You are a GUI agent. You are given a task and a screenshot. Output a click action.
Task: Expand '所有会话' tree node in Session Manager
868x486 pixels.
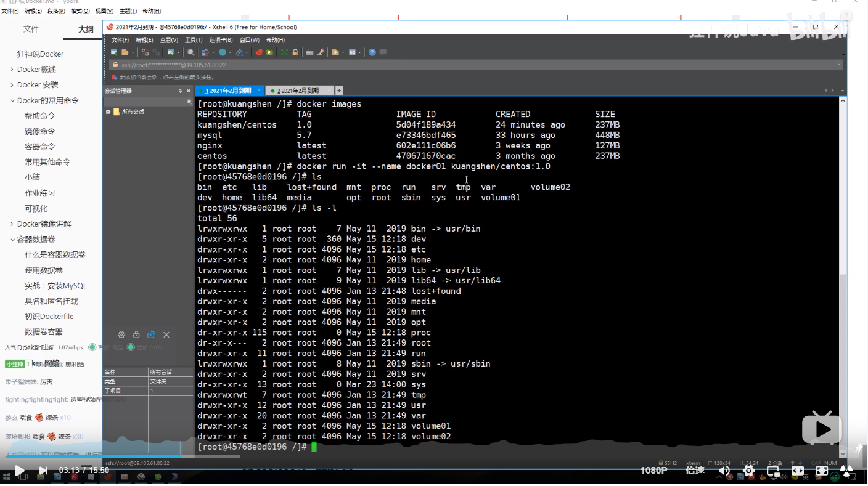[x=108, y=111]
